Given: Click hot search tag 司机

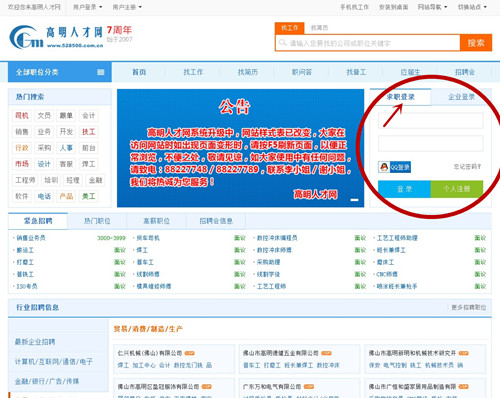Looking at the screenshot, I should coord(22,116).
